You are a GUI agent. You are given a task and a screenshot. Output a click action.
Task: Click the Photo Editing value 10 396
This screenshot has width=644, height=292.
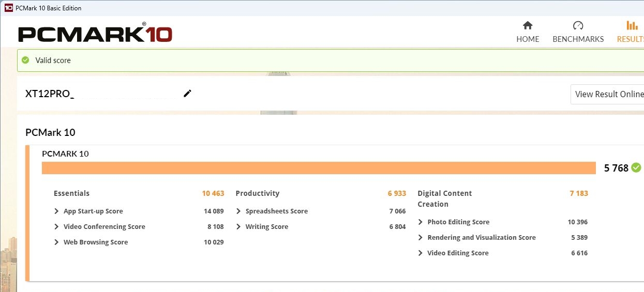tap(578, 222)
